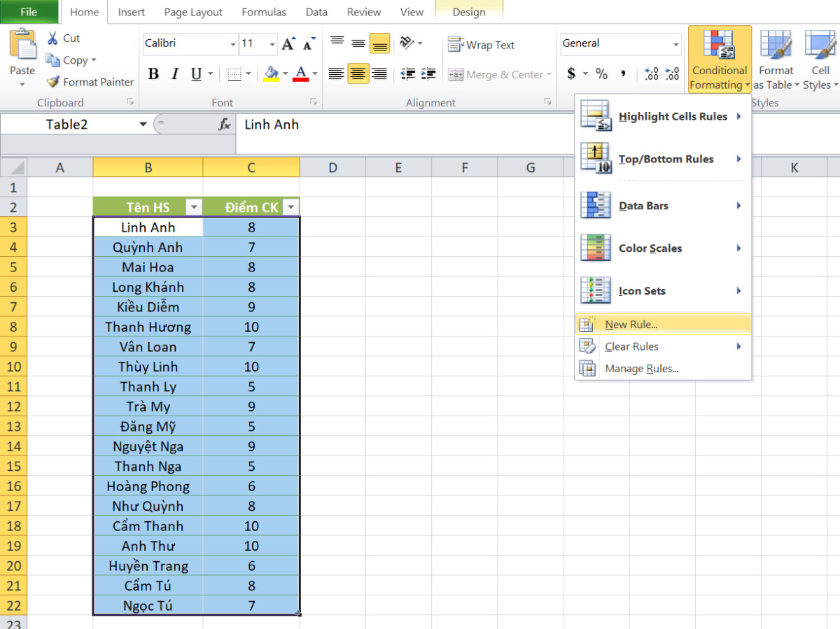Click the Increase Indent icon
Image resolution: width=840 pixels, height=629 pixels.
[x=428, y=73]
